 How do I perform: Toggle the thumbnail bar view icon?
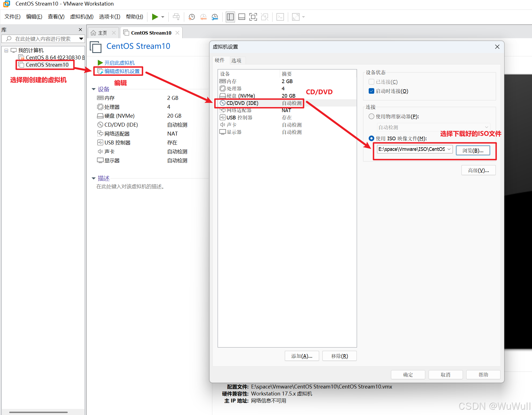pyautogui.click(x=242, y=17)
